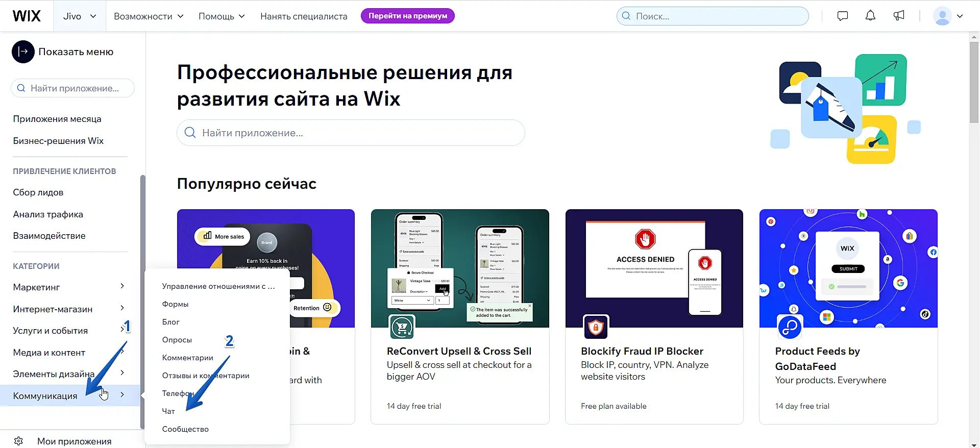Viewport: 980px width, 448px height.
Task: Open the Возможности dropdown menu
Action: (x=149, y=16)
